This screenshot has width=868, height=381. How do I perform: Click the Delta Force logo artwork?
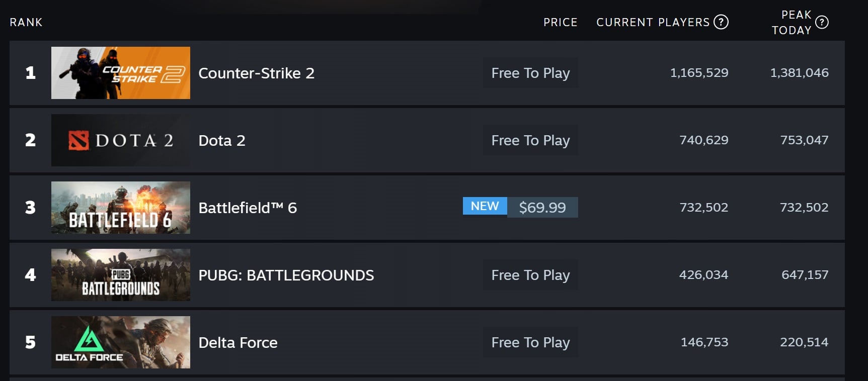[120, 342]
